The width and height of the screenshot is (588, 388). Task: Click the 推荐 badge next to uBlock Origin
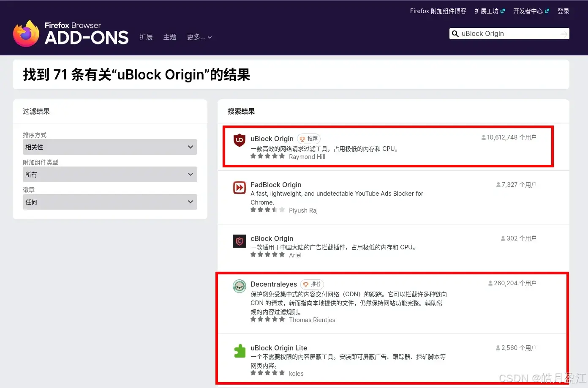coord(309,139)
